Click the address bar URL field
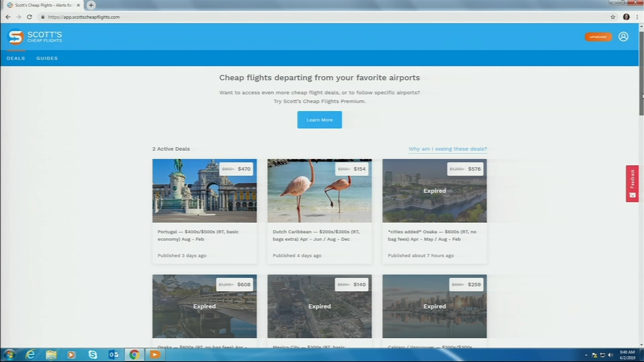Image resolution: width=644 pixels, height=362 pixels. [x=322, y=17]
